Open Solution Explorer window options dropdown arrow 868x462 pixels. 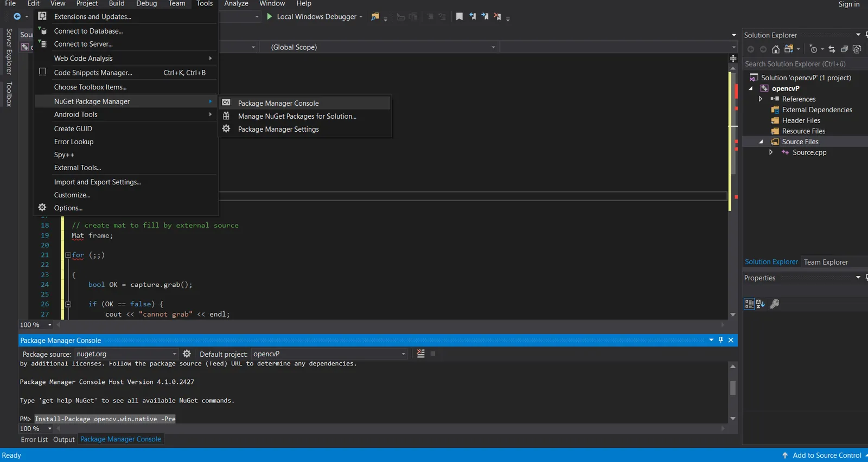click(x=858, y=35)
